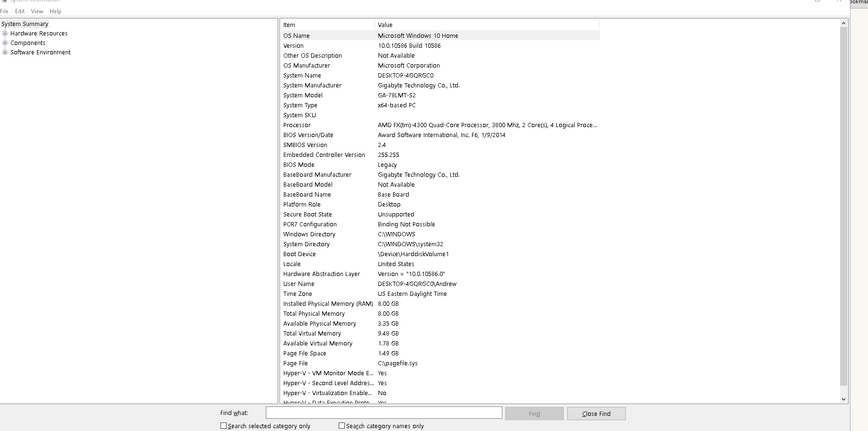The width and height of the screenshot is (868, 431).
Task: Select the Platform Role row
Action: [x=441, y=205]
